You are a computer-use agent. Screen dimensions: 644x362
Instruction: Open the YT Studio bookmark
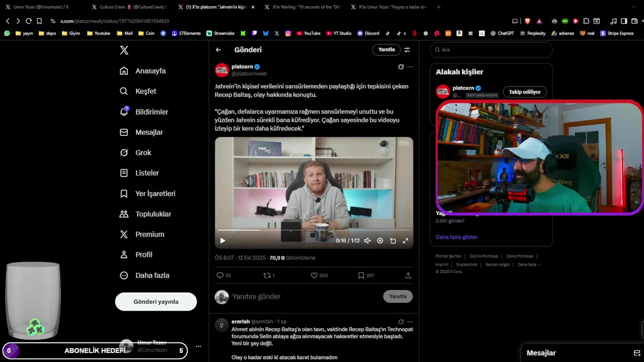click(339, 33)
